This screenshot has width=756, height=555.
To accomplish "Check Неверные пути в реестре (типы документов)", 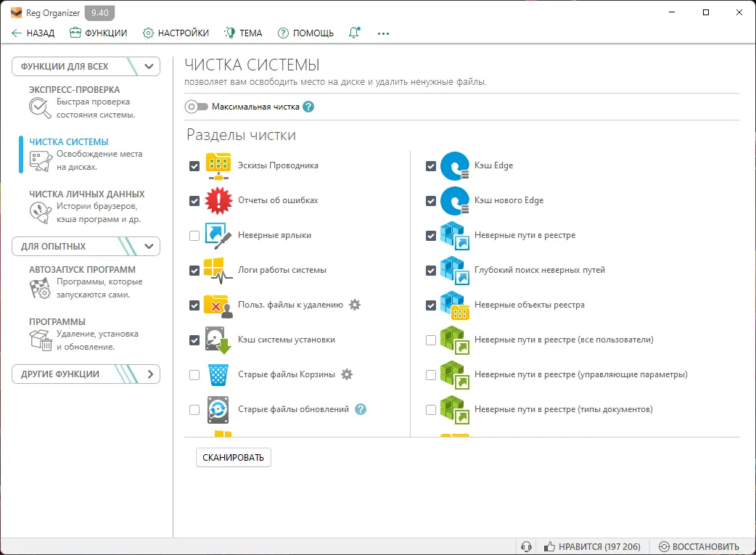I will [x=431, y=409].
